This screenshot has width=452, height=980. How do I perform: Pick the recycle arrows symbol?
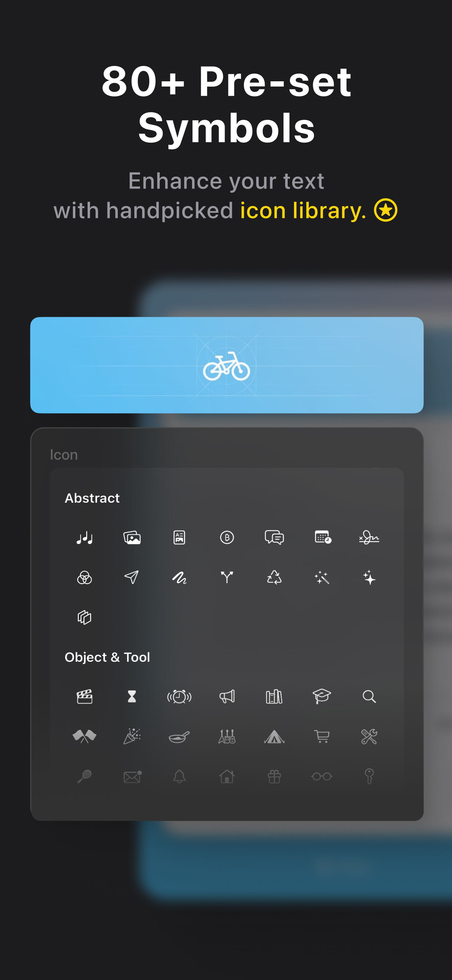[274, 577]
